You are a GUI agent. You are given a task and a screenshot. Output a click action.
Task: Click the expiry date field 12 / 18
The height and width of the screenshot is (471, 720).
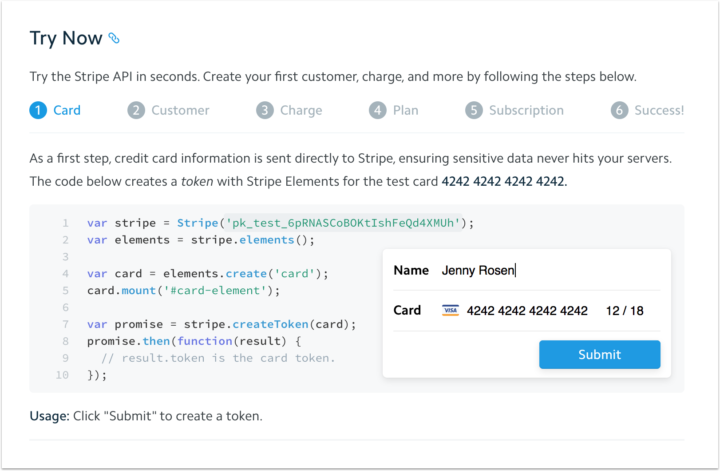click(624, 311)
